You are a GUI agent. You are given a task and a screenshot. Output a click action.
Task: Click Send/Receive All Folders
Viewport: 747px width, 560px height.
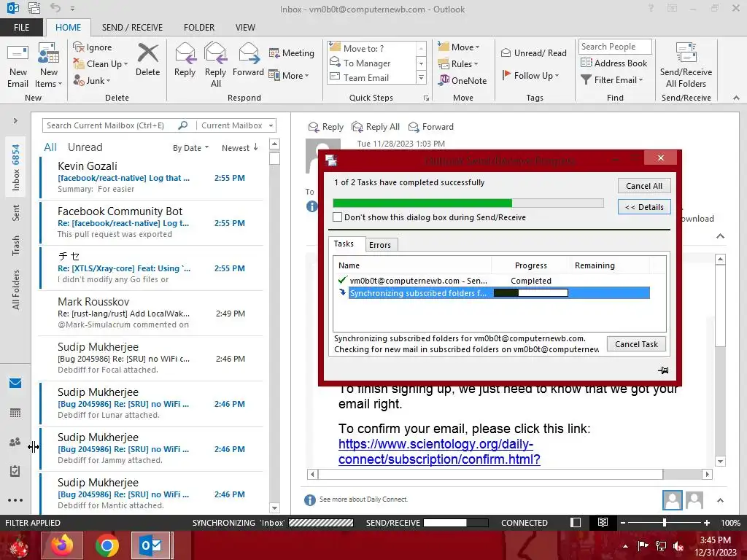click(686, 65)
